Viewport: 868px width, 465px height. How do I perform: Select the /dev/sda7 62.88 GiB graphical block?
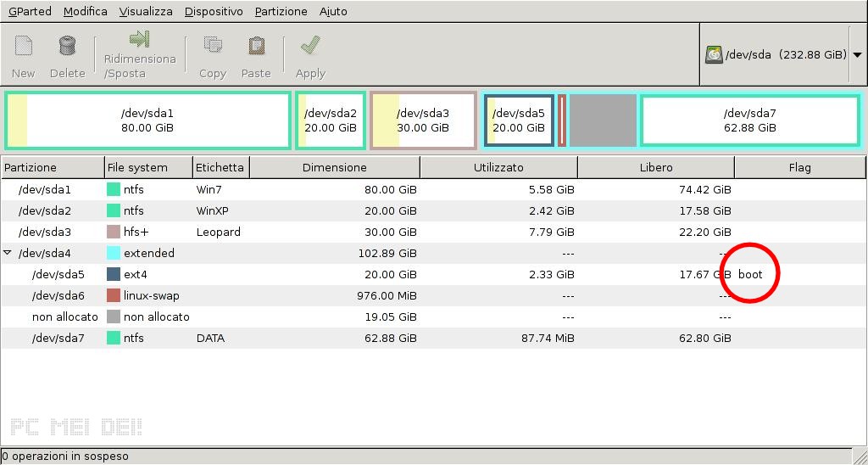click(749, 120)
